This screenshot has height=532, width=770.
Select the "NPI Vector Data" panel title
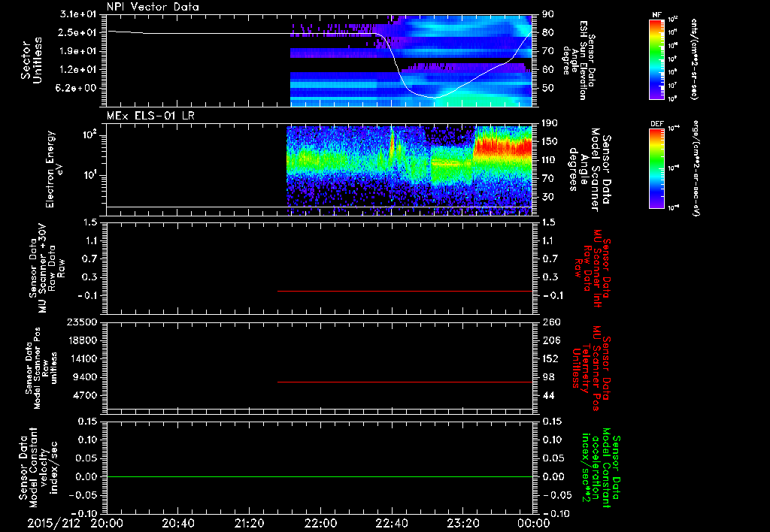pyautogui.click(x=153, y=7)
